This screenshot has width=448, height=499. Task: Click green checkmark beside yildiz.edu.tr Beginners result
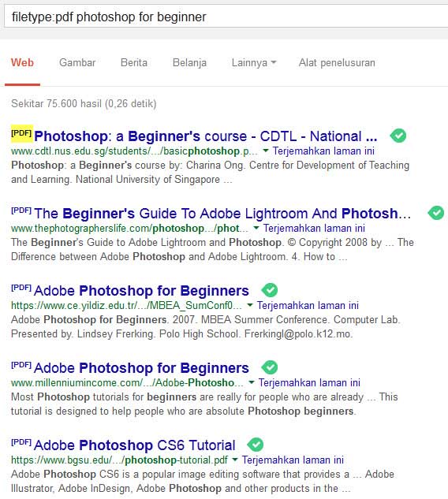point(270,290)
